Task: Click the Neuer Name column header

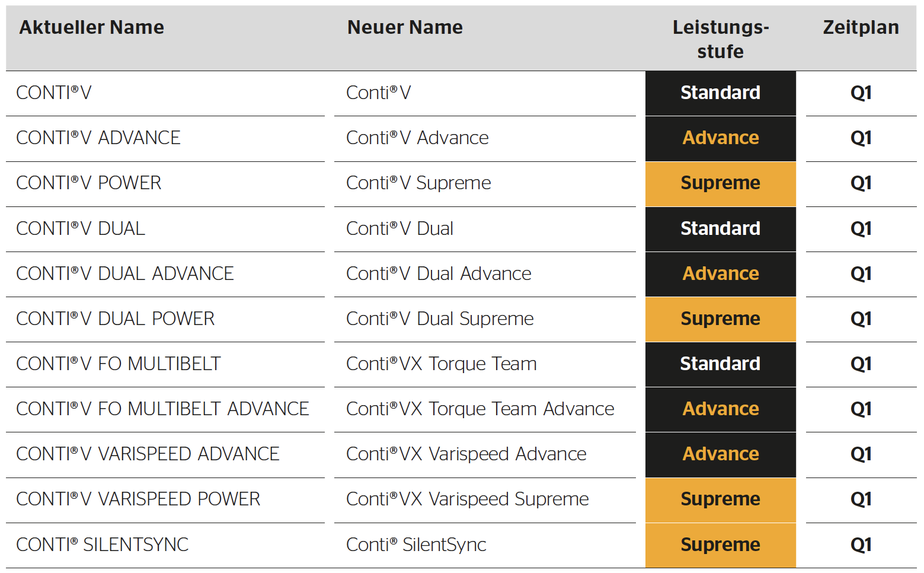Action: click(405, 27)
